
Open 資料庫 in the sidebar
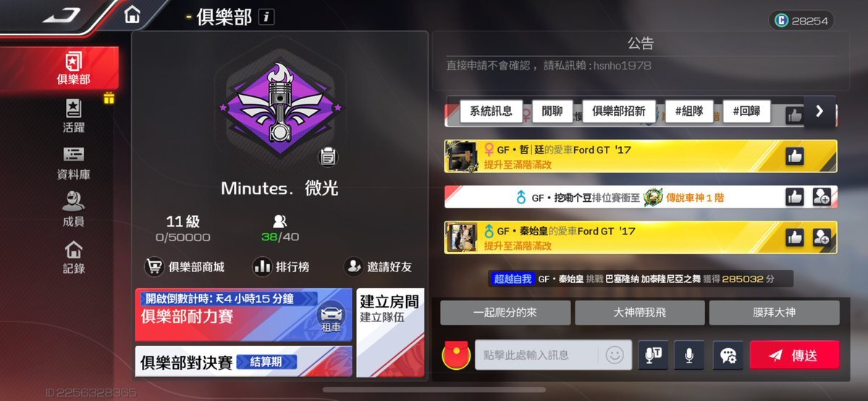click(x=74, y=163)
